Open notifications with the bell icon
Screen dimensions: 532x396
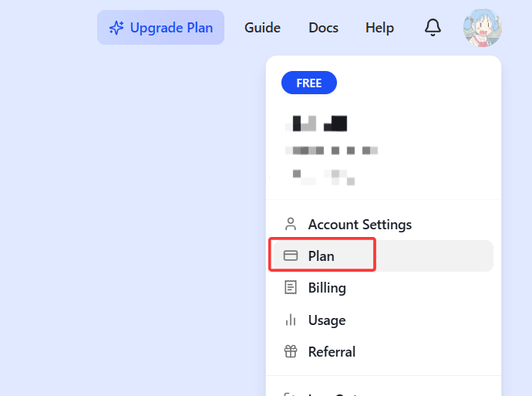(433, 28)
